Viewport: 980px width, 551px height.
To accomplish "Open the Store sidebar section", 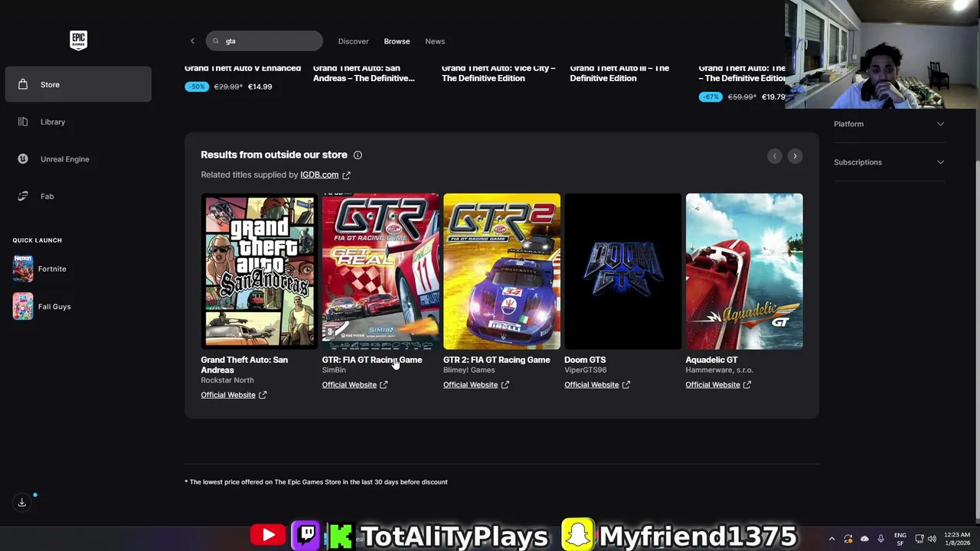I will point(78,84).
